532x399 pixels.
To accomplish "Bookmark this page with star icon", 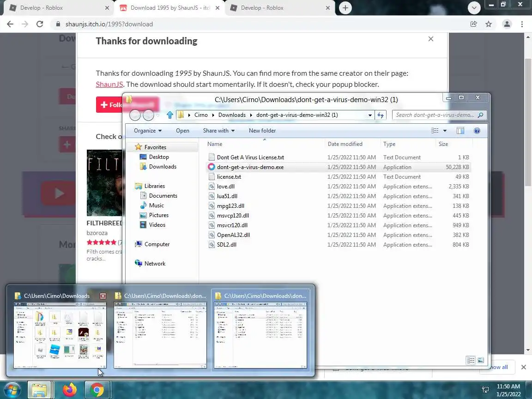I will [488, 24].
